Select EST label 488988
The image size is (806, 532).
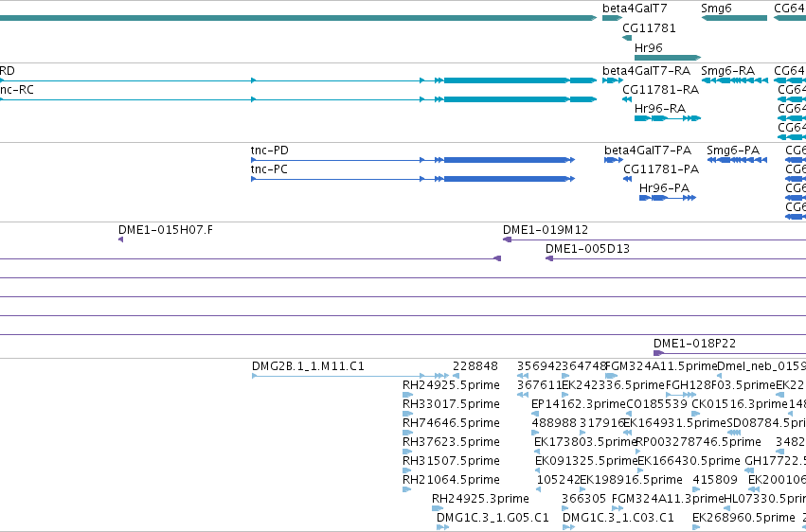[x=554, y=424]
